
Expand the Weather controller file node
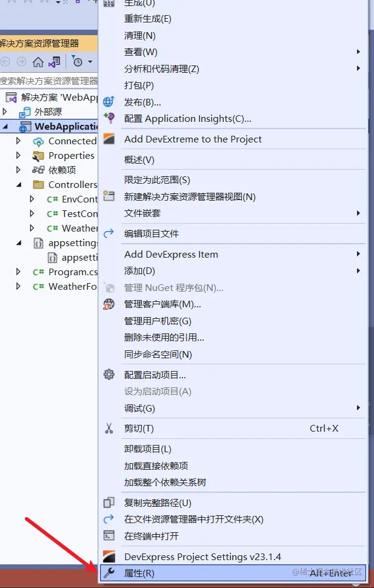[32, 228]
